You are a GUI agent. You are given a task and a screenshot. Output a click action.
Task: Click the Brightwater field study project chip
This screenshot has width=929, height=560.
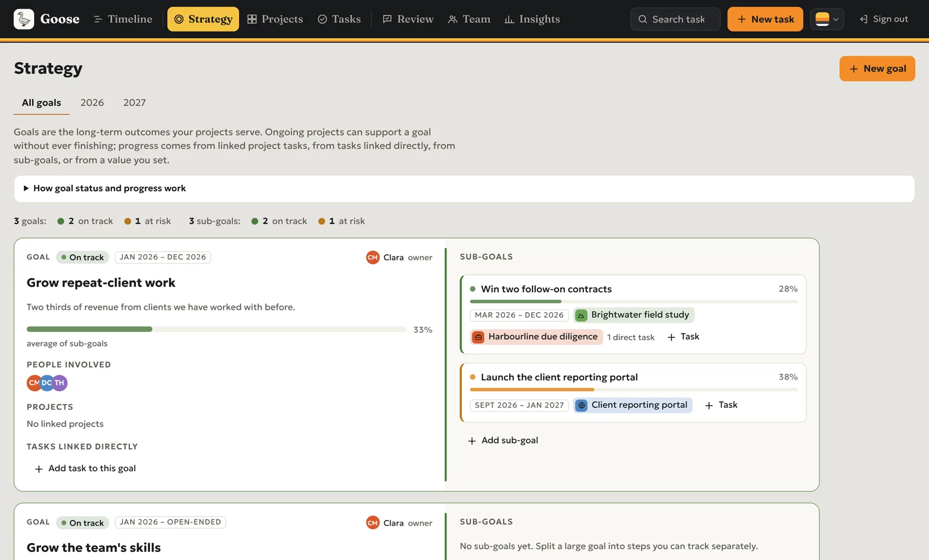[x=634, y=315]
